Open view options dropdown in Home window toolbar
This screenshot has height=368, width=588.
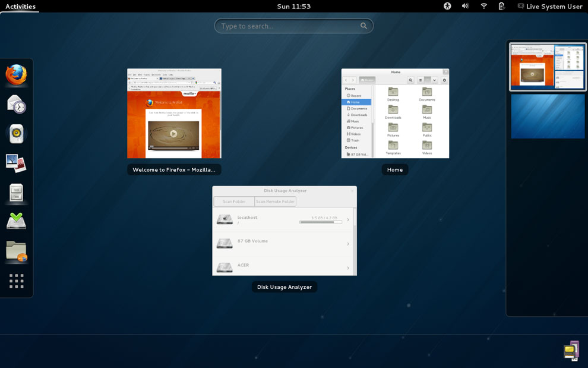(434, 80)
